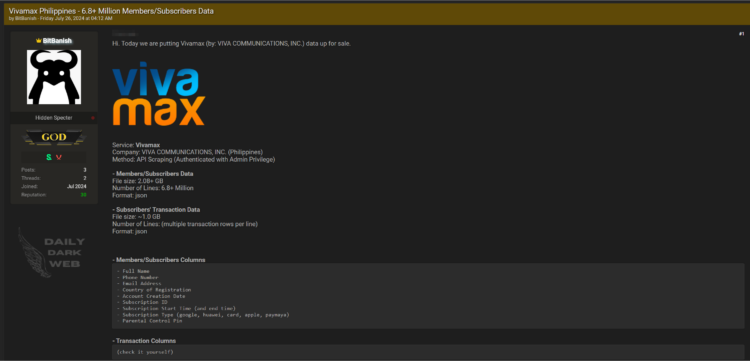Click the multiple transaction rows per line text

coord(210,224)
